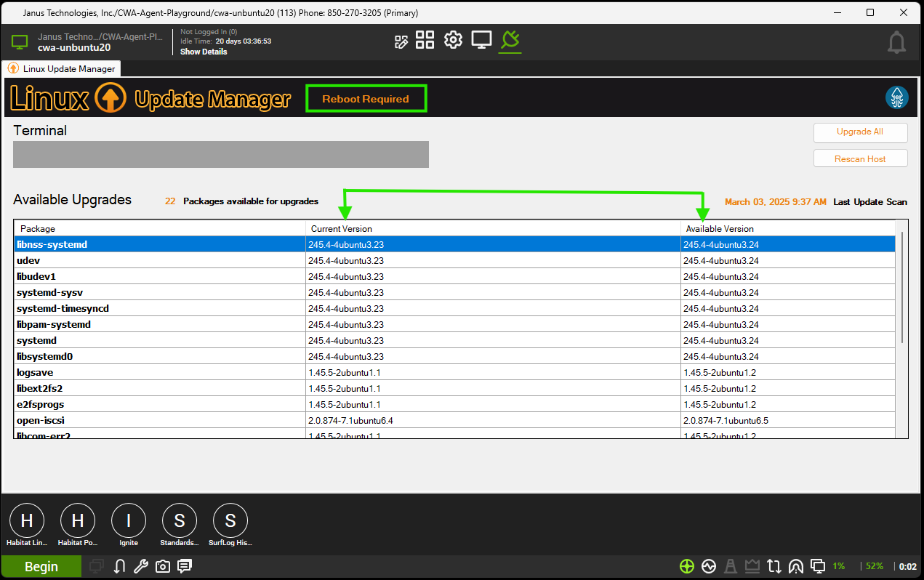Click Show Details link

pos(204,52)
